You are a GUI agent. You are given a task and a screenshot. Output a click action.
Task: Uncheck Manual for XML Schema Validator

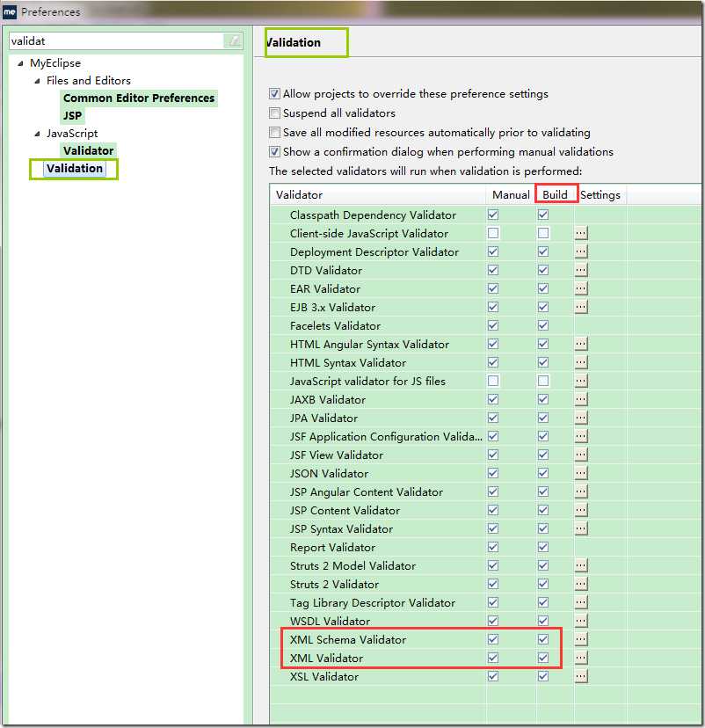coord(493,639)
